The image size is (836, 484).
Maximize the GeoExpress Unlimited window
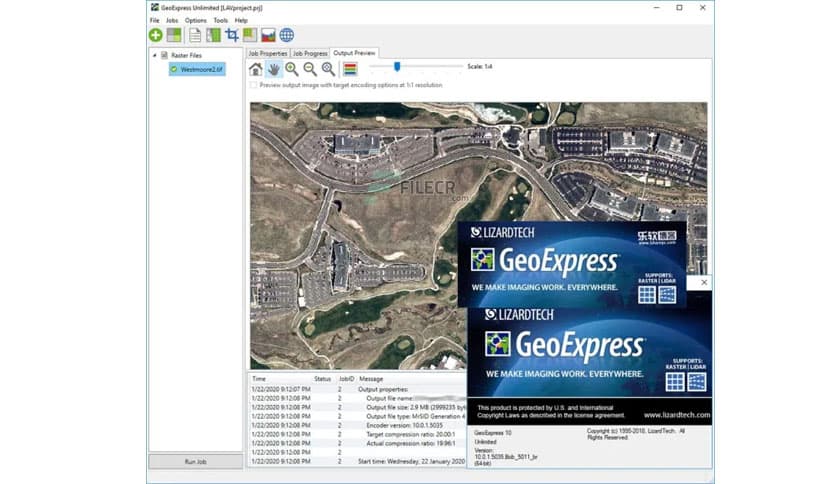pos(679,7)
